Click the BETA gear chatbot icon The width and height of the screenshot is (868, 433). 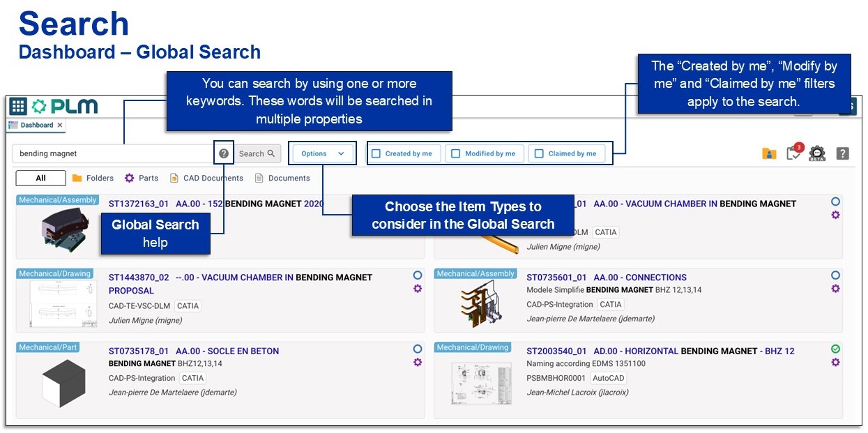[817, 154]
